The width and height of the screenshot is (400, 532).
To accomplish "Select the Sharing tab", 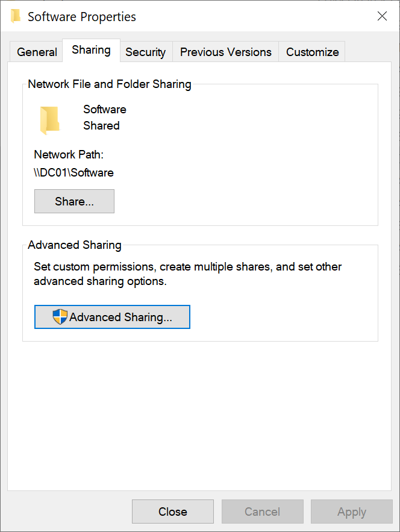I will [91, 50].
